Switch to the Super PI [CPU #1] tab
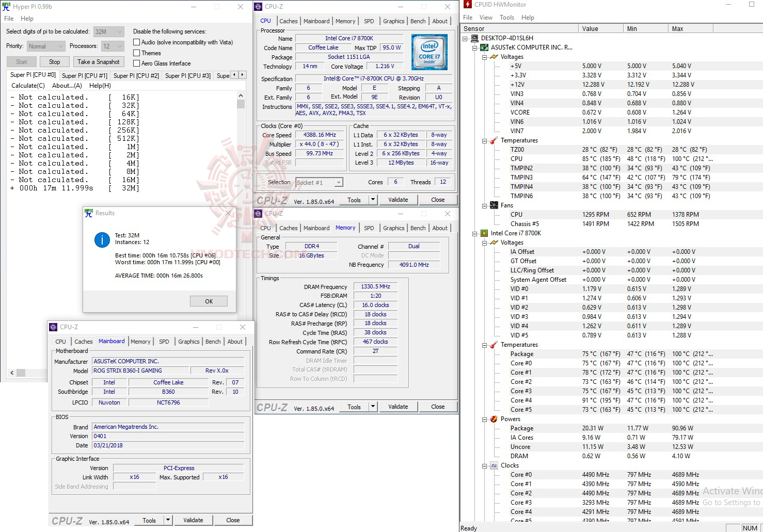 85,76
